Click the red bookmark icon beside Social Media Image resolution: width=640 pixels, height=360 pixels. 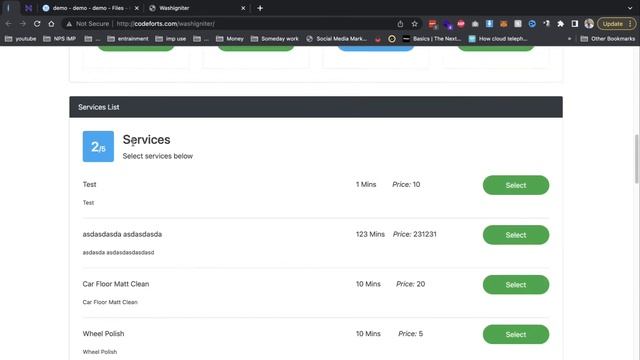pyautogui.click(x=378, y=39)
